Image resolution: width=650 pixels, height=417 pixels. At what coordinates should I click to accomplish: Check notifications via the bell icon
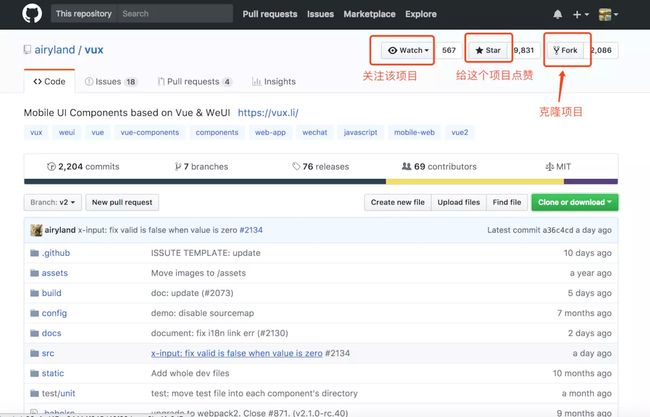[x=558, y=15]
